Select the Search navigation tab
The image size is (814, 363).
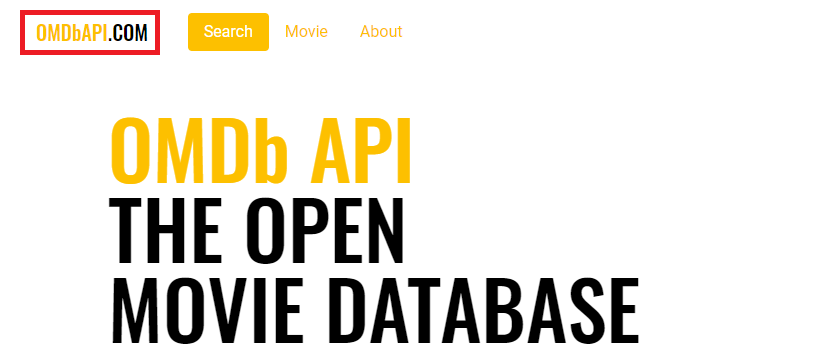(x=228, y=32)
